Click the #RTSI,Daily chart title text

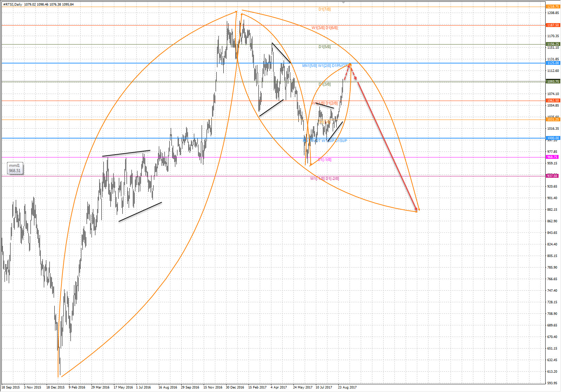coord(13,5)
